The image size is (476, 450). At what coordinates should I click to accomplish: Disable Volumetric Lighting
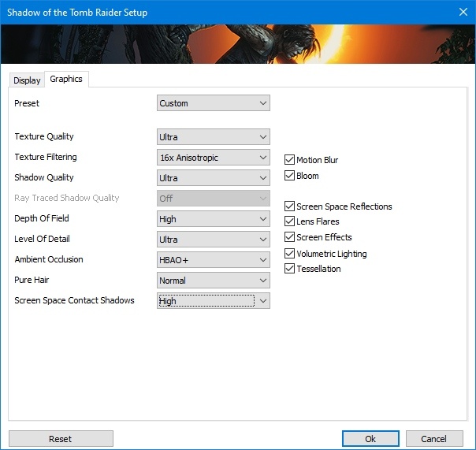point(290,254)
